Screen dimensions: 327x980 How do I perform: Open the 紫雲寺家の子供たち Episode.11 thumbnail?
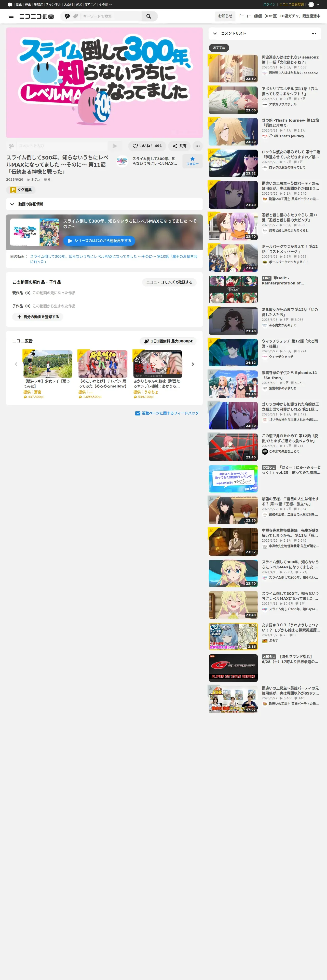click(x=233, y=384)
